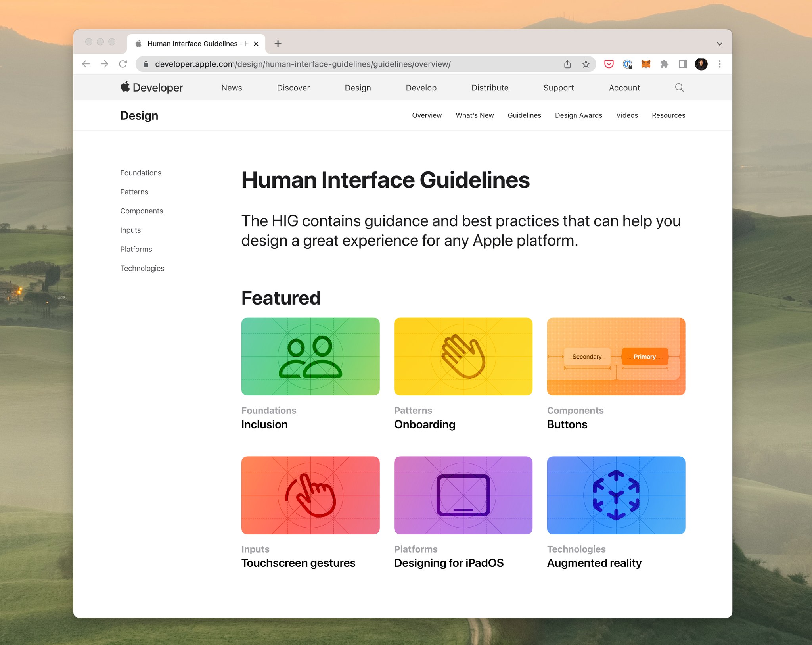Open the News menu item
Image resolution: width=812 pixels, height=645 pixels.
point(232,88)
